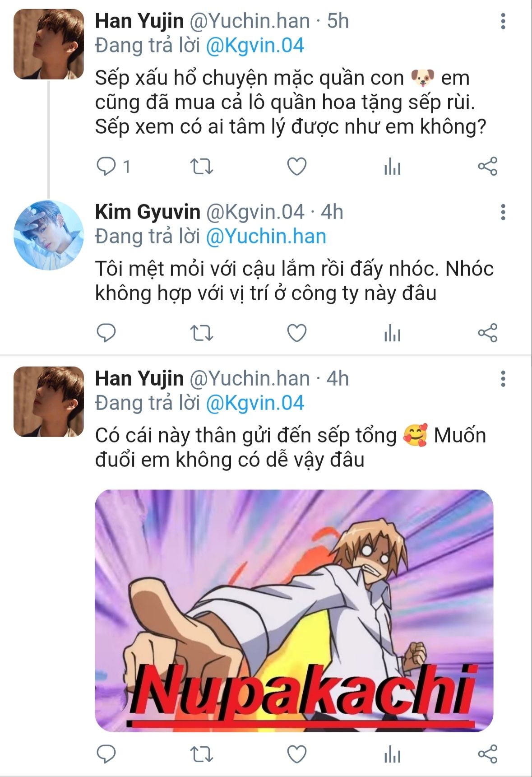Open @Kgvin.04 mention in first tweet
This screenshot has height=777, width=532.
click(255, 46)
